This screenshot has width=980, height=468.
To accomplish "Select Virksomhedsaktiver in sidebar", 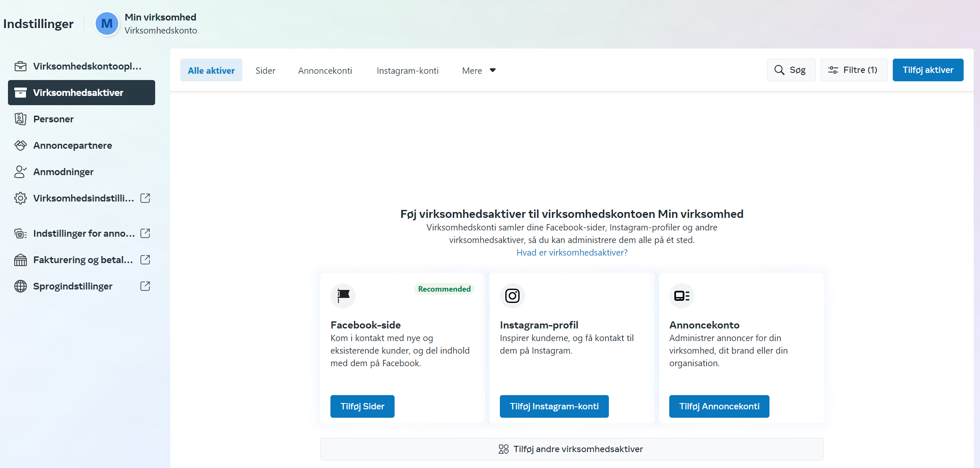I will point(81,93).
